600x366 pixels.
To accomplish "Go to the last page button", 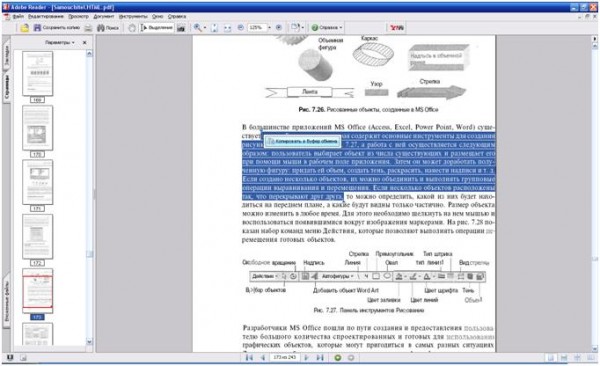I will pyautogui.click(x=320, y=358).
